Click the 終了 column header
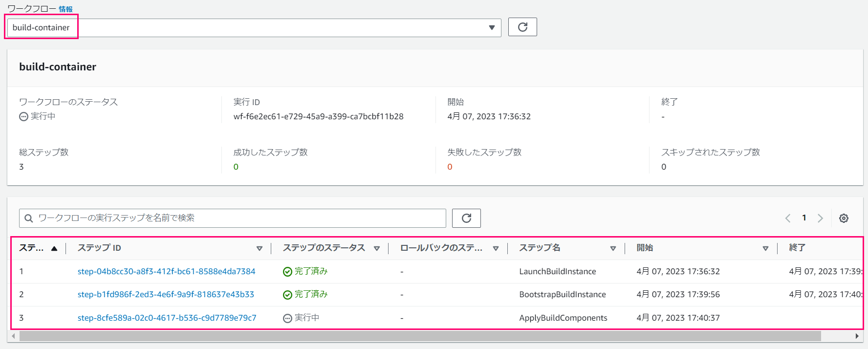Screen dimensions: 868x349 click(x=797, y=248)
